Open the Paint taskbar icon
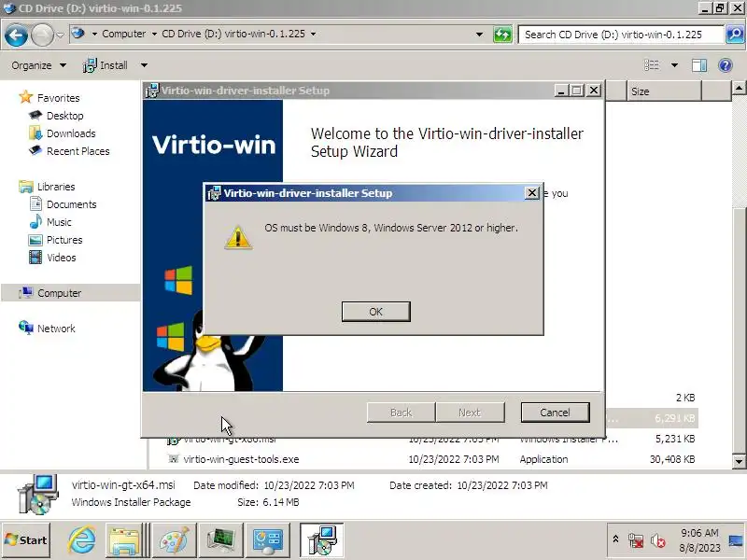 point(174,540)
